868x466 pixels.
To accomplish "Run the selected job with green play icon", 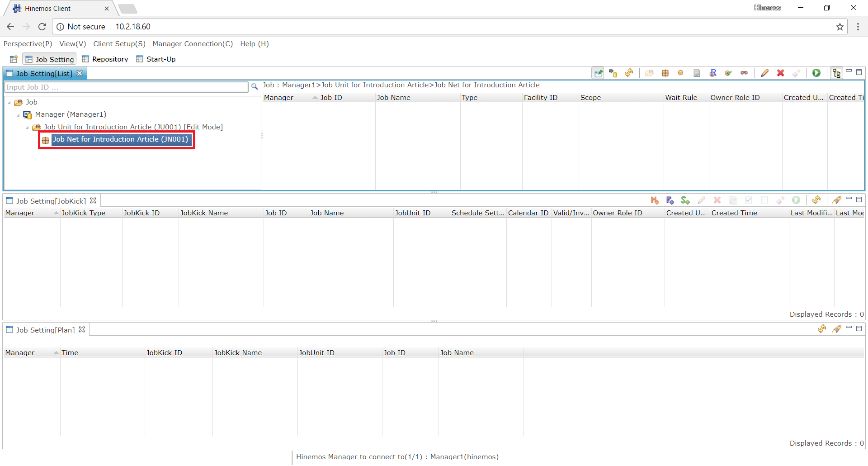I will (816, 73).
